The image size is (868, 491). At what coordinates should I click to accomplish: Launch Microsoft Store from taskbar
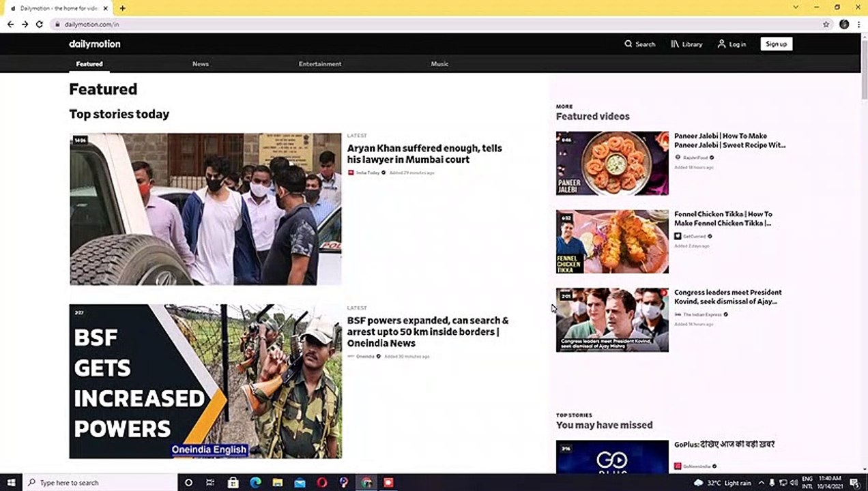coord(233,482)
